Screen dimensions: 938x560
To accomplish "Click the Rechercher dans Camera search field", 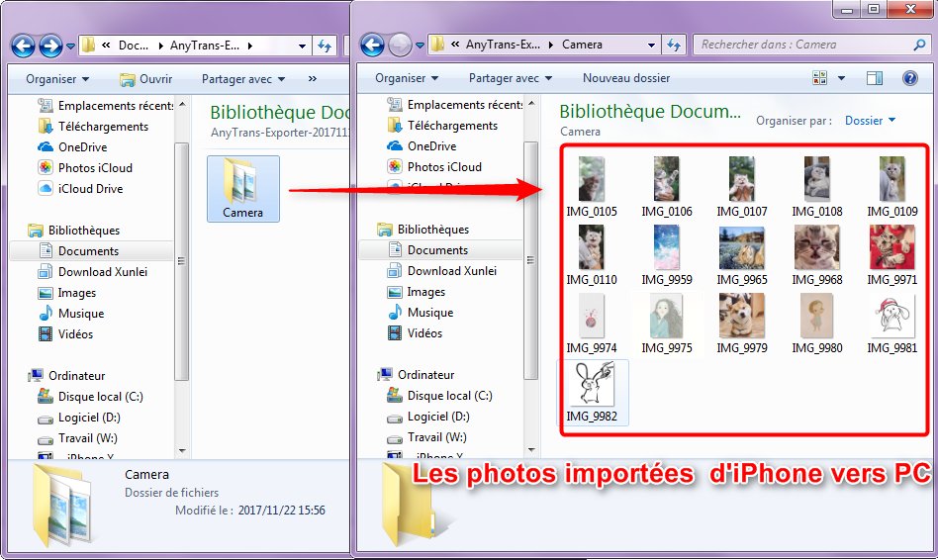I will pyautogui.click(x=811, y=45).
